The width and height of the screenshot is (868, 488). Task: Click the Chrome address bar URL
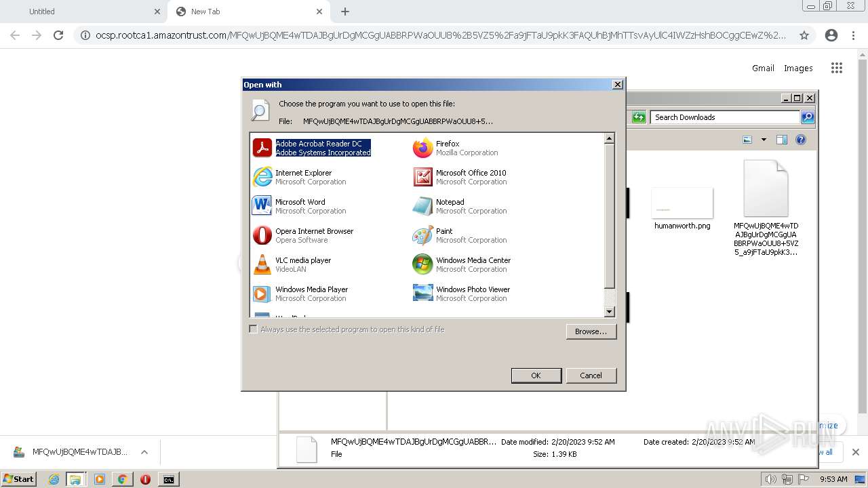tap(441, 35)
